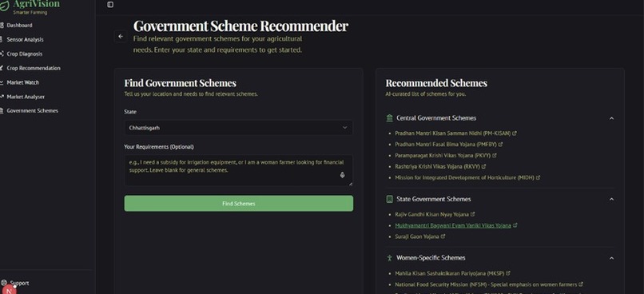
Task: Open Market Watch in the sidebar
Action: click(x=22, y=82)
